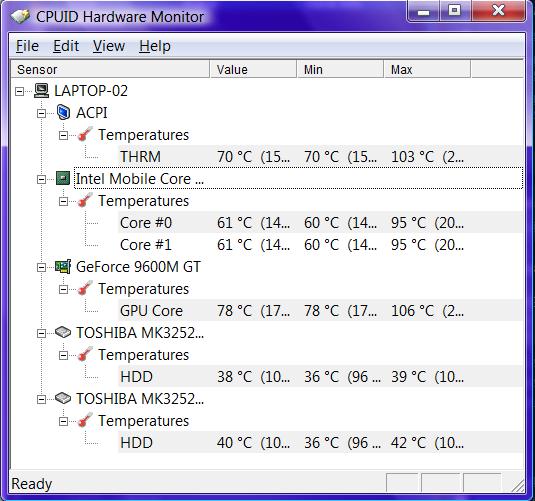535x501 pixels.
Task: Open the File menu
Action: coord(27,46)
